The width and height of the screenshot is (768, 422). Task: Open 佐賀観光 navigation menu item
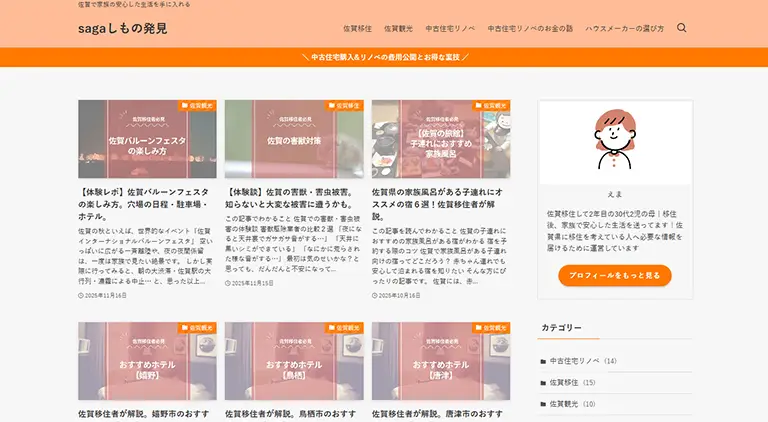click(x=398, y=28)
